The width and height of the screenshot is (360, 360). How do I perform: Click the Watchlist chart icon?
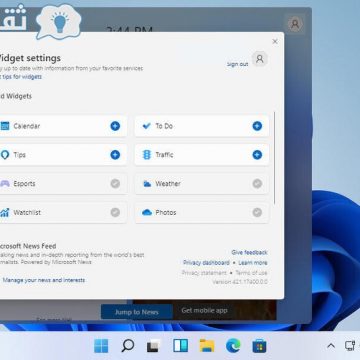[4, 212]
